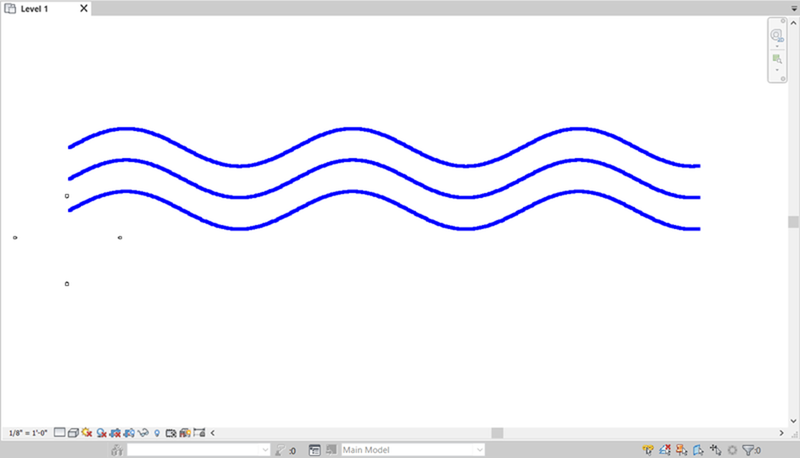
Task: Toggle Select Links icon
Action: click(648, 450)
